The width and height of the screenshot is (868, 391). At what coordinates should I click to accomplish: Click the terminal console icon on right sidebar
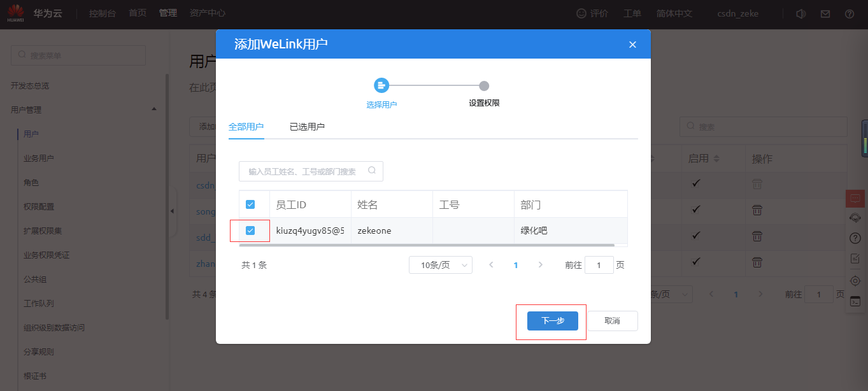pos(855,301)
